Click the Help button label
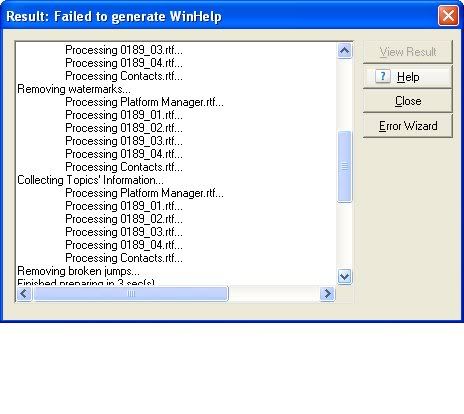Screen dimensions: 464x414 [408, 77]
